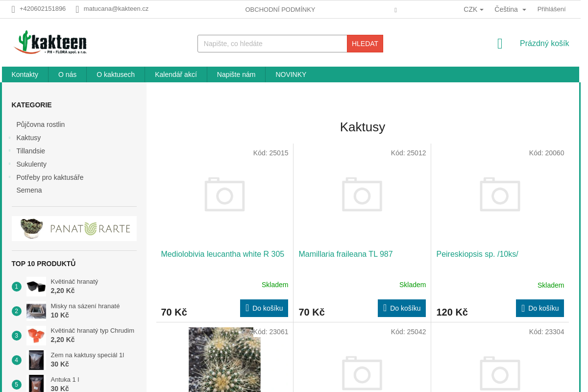
Task: Expand the Kaktusy category
Action: click(x=9, y=138)
